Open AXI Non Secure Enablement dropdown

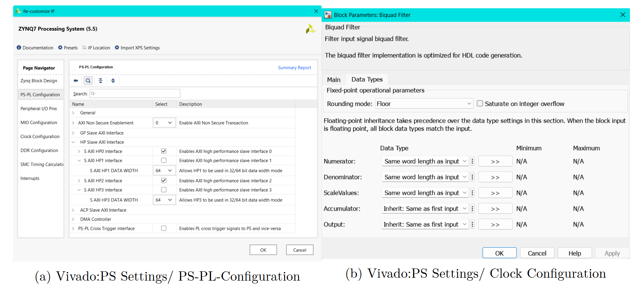164,123
